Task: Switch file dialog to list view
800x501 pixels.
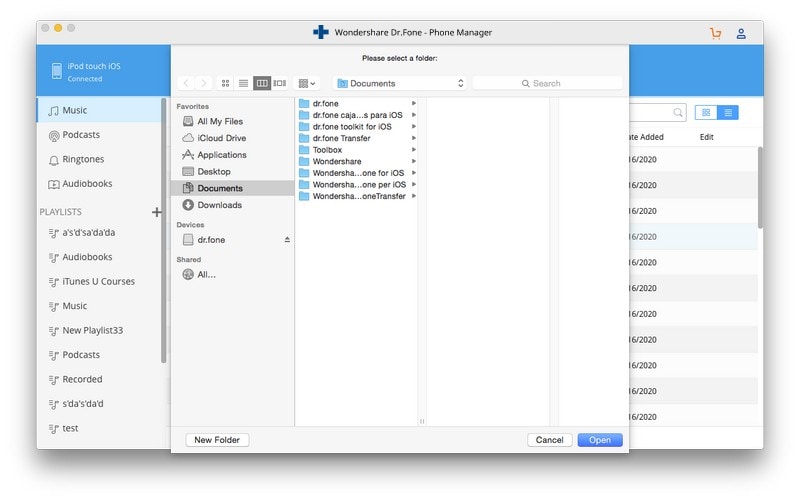Action: click(x=243, y=83)
